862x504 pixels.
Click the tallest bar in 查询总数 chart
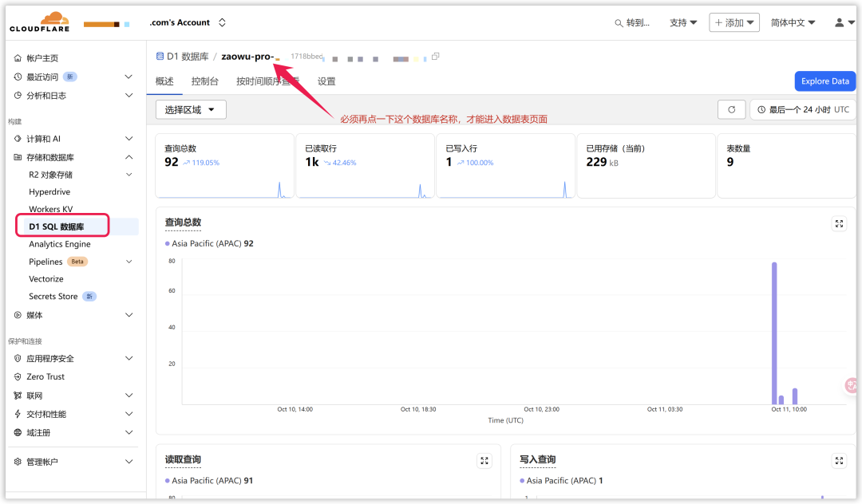point(774,333)
